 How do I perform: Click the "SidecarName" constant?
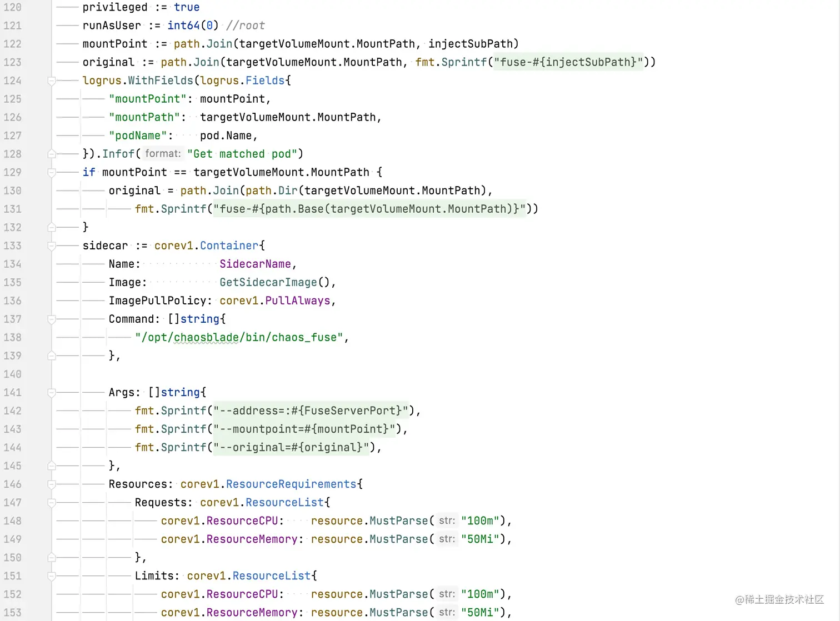pos(255,264)
